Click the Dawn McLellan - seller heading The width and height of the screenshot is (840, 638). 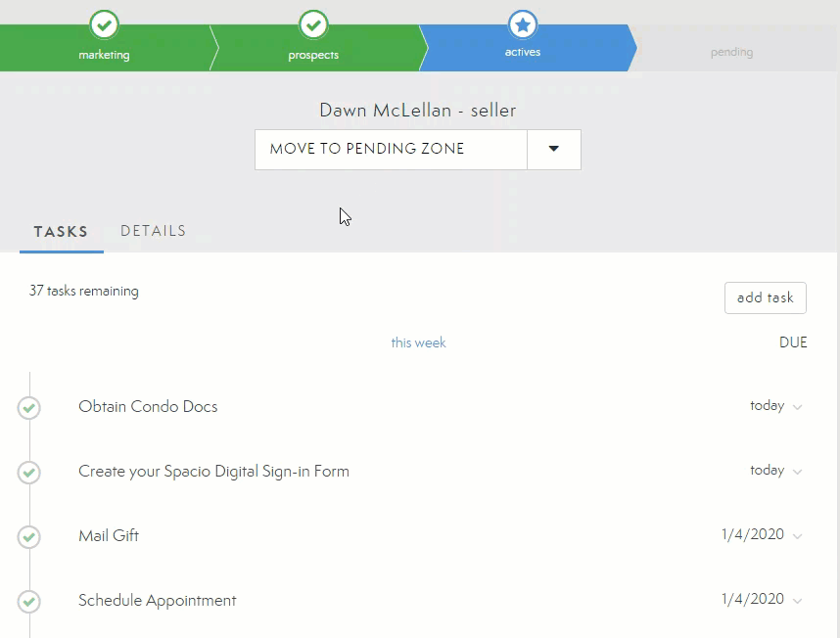click(x=418, y=110)
